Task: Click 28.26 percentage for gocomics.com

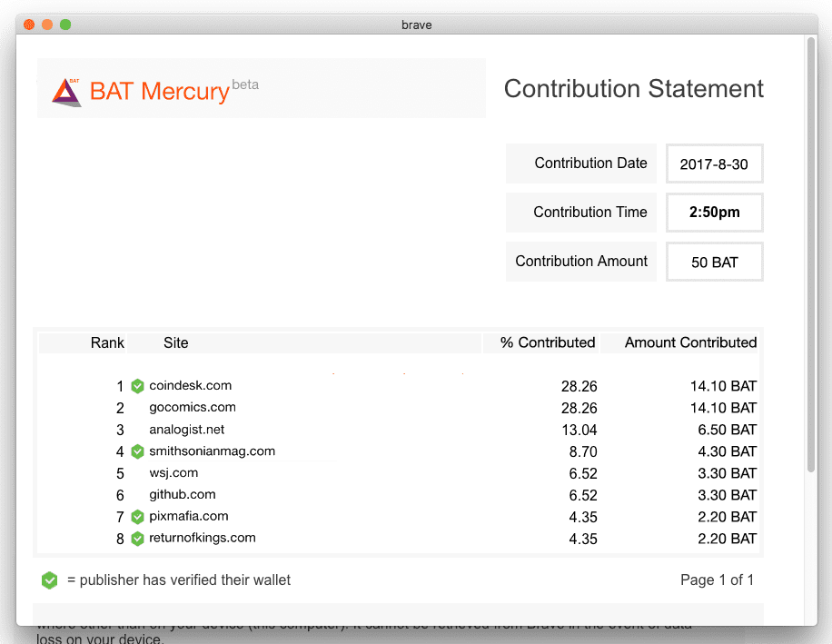Action: 579,408
